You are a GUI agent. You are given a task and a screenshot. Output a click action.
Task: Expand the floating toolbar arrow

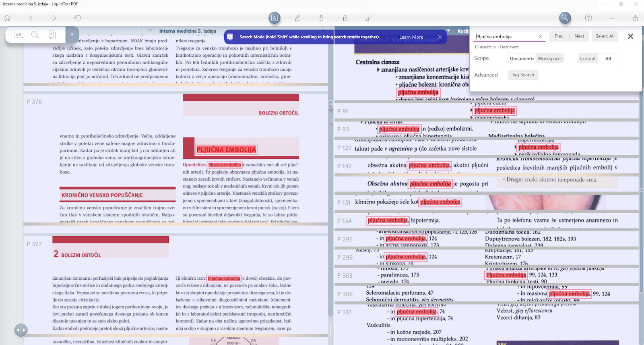tap(72, 35)
